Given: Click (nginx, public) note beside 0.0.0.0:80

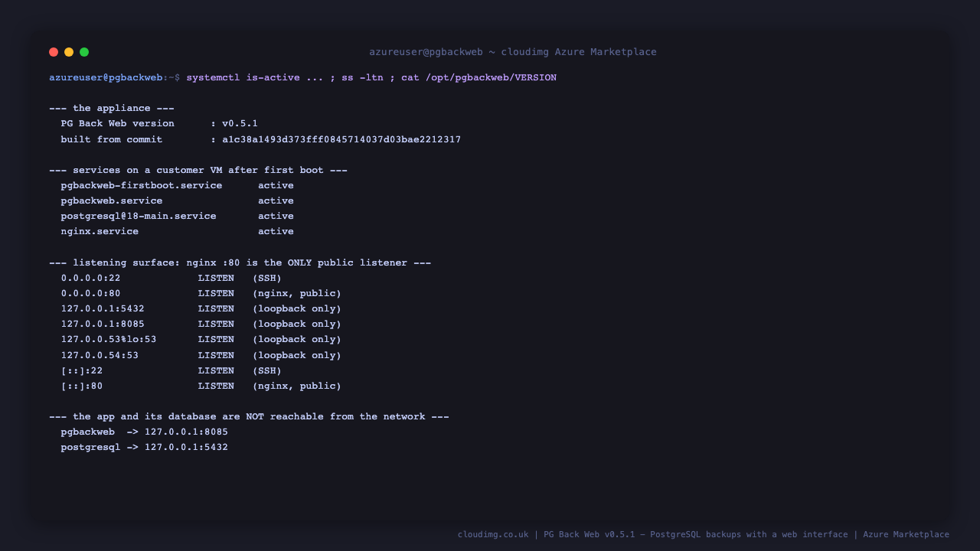Looking at the screenshot, I should pyautogui.click(x=297, y=293).
